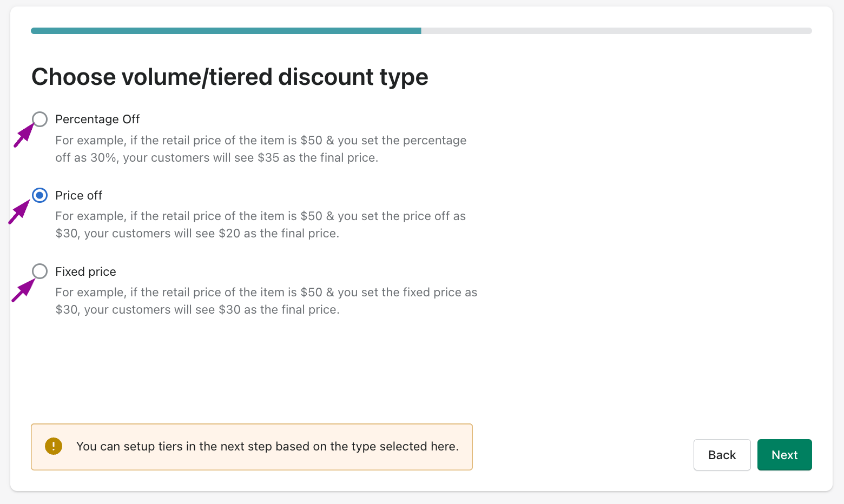Click the Price off label text
The image size is (844, 504).
coord(78,195)
